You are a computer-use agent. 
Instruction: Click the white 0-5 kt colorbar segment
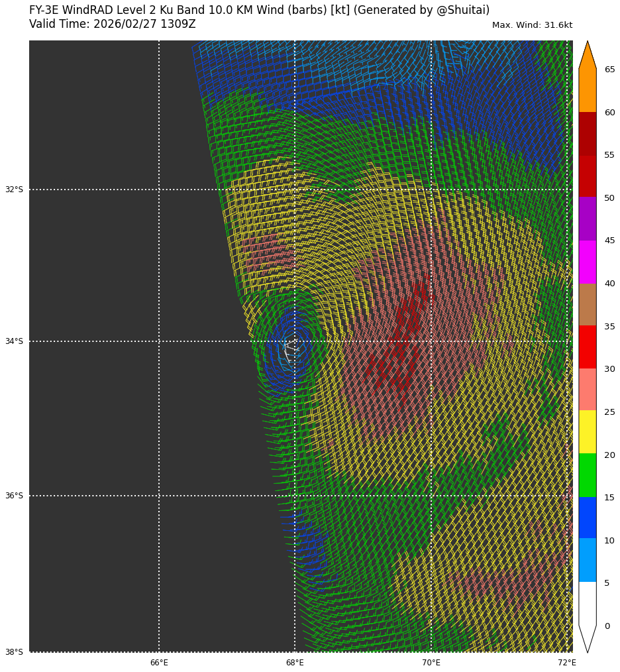[x=588, y=603]
